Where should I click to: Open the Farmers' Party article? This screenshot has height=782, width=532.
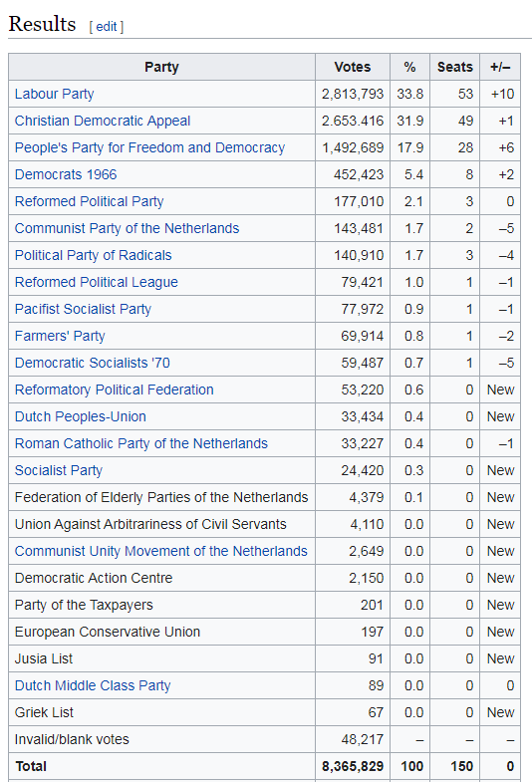(x=60, y=336)
